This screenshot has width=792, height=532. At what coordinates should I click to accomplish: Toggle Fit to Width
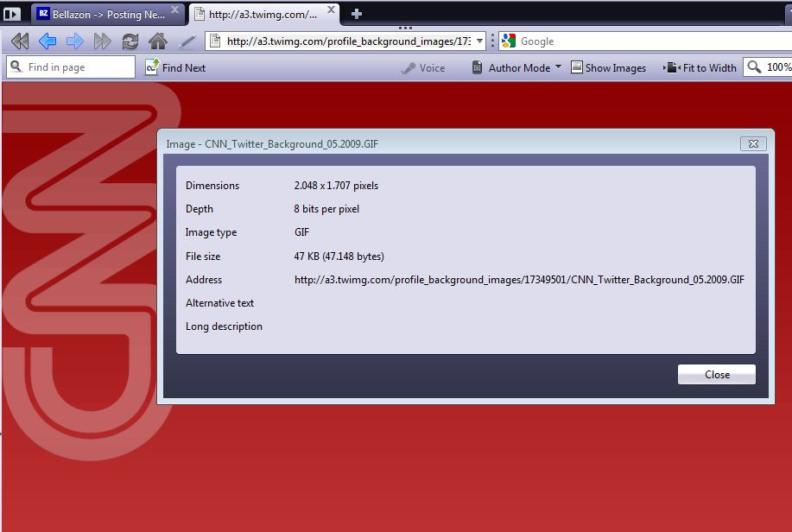pos(700,67)
